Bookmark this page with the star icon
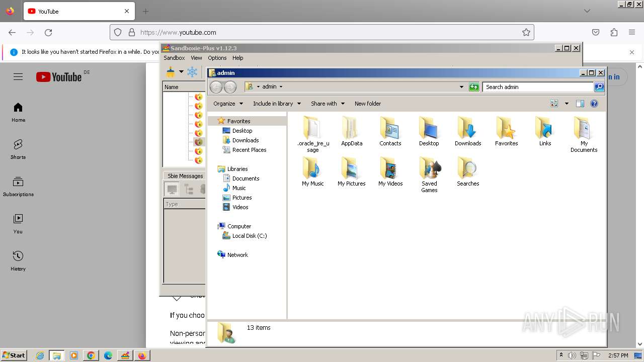Image resolution: width=644 pixels, height=362 pixels. click(x=526, y=32)
